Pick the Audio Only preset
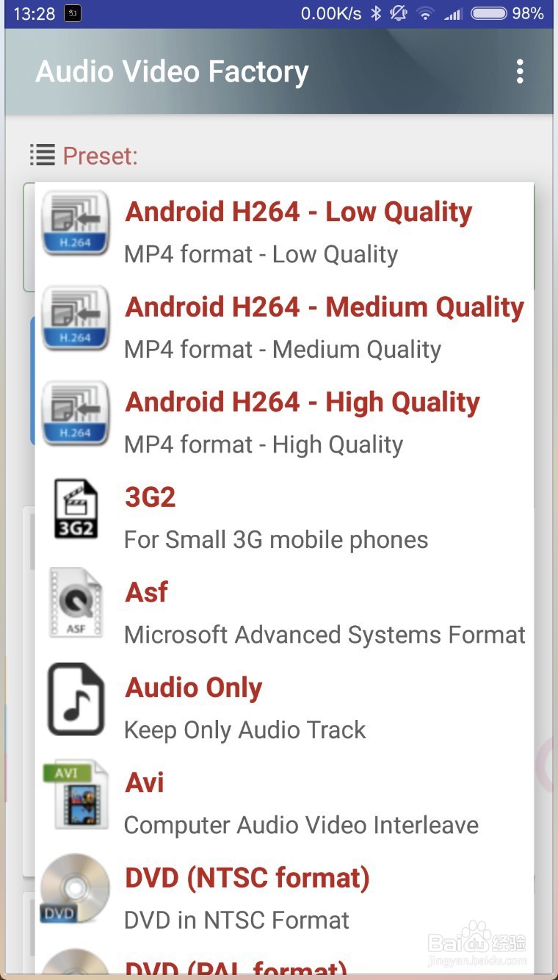This screenshot has height=980, width=558. [x=284, y=706]
